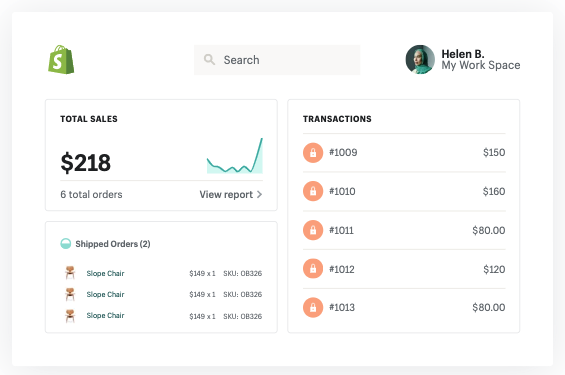Click the total sales trend chart
565x375 pixels.
235,156
